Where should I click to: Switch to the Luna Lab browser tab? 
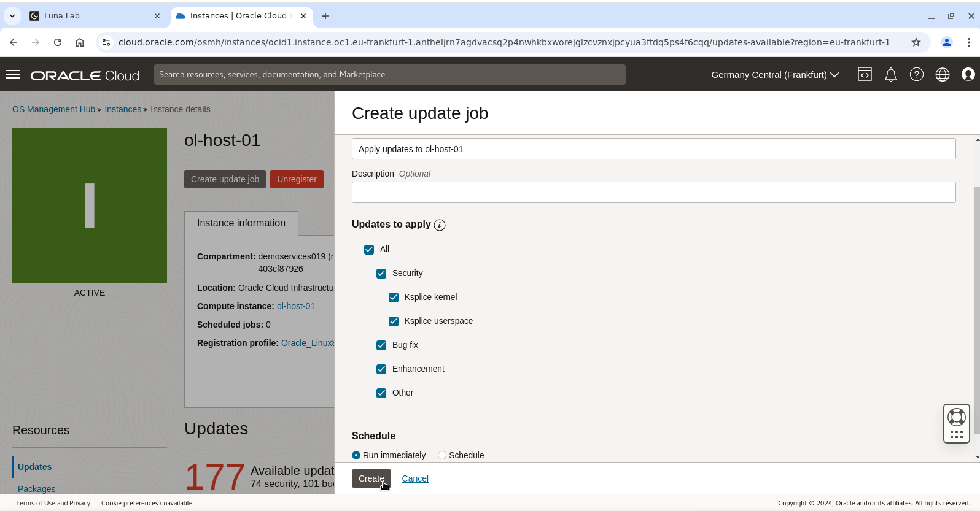point(95,16)
